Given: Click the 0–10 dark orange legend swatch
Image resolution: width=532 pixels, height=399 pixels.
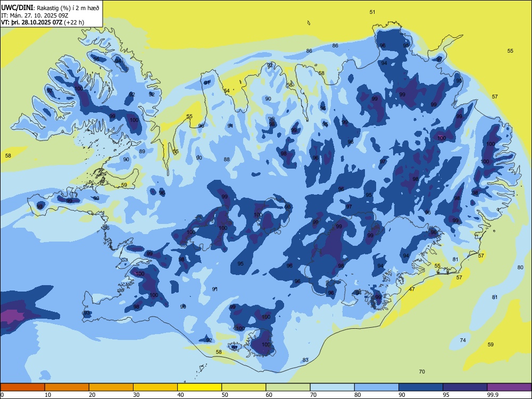Looking at the screenshot, I should coord(22,387).
